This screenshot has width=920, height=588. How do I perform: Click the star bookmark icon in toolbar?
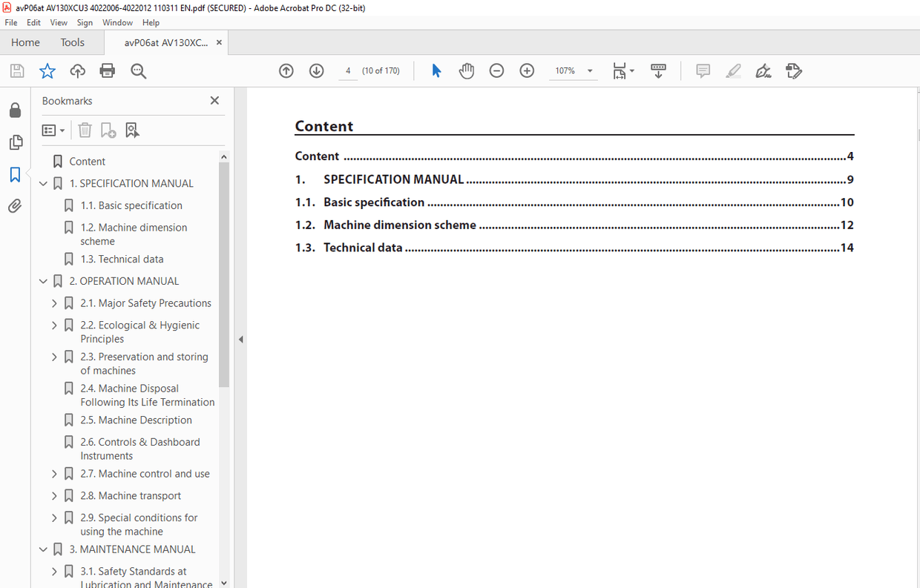[x=47, y=71]
